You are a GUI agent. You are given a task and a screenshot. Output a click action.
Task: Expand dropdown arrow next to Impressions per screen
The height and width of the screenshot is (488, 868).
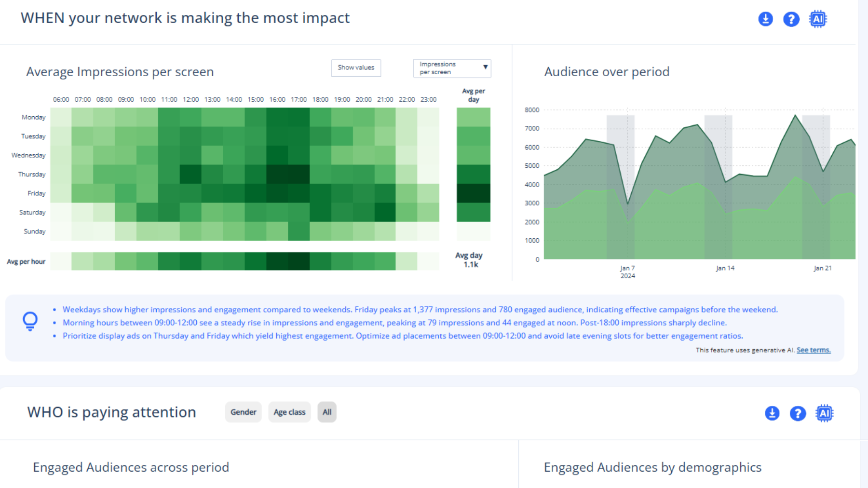tap(485, 68)
